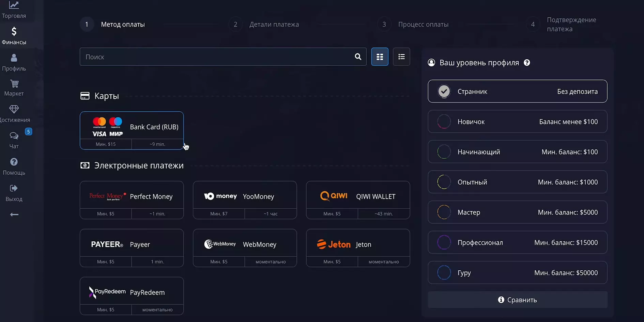Image resolution: width=644 pixels, height=322 pixels.
Task: Click the Электронные платежи section icon
Action: [85, 165]
